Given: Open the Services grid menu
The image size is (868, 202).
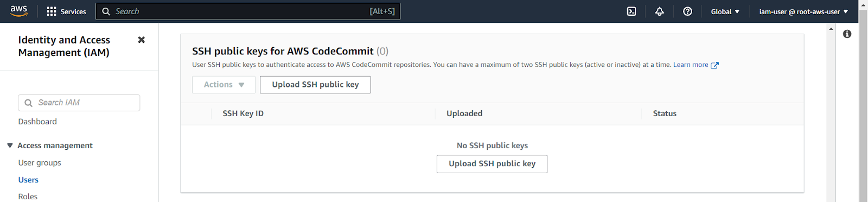Looking at the screenshot, I should tap(66, 11).
